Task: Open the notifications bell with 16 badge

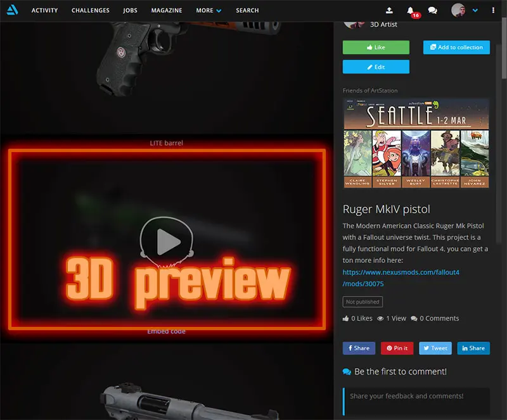Action: tap(411, 11)
